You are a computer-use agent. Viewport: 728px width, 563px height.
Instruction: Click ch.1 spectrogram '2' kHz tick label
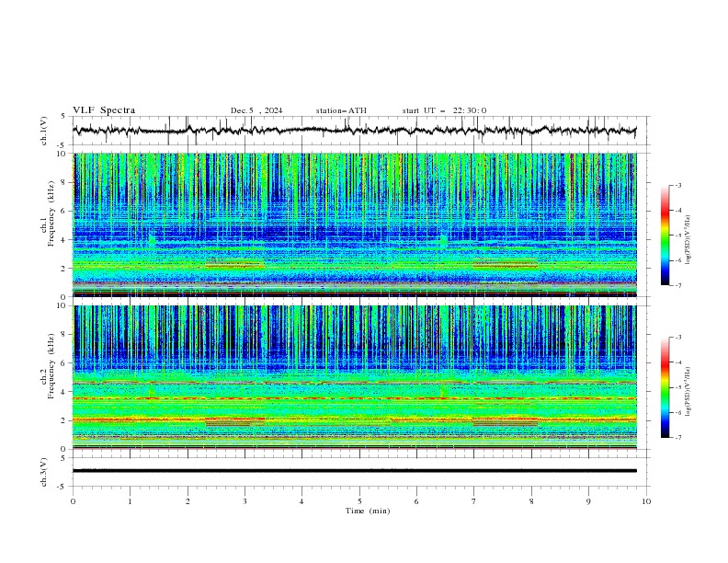click(x=65, y=269)
